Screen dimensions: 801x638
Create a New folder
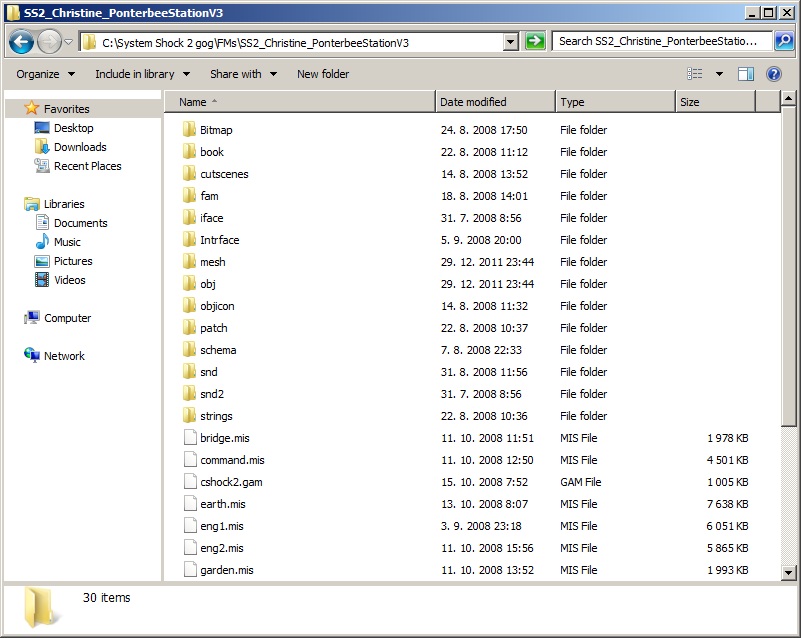coord(323,74)
